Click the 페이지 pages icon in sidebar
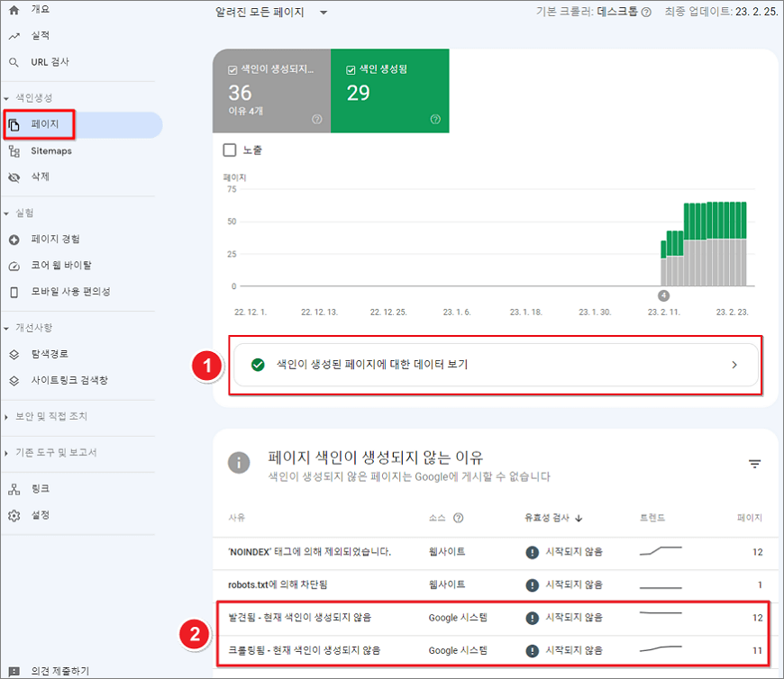 (14, 124)
